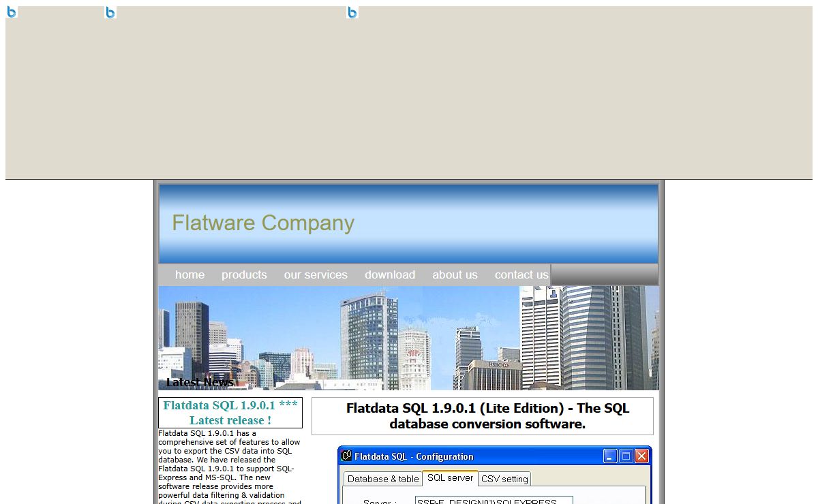Click the Flatdata SQL Lite Edition main heading
This screenshot has height=504, width=818.
click(x=487, y=416)
